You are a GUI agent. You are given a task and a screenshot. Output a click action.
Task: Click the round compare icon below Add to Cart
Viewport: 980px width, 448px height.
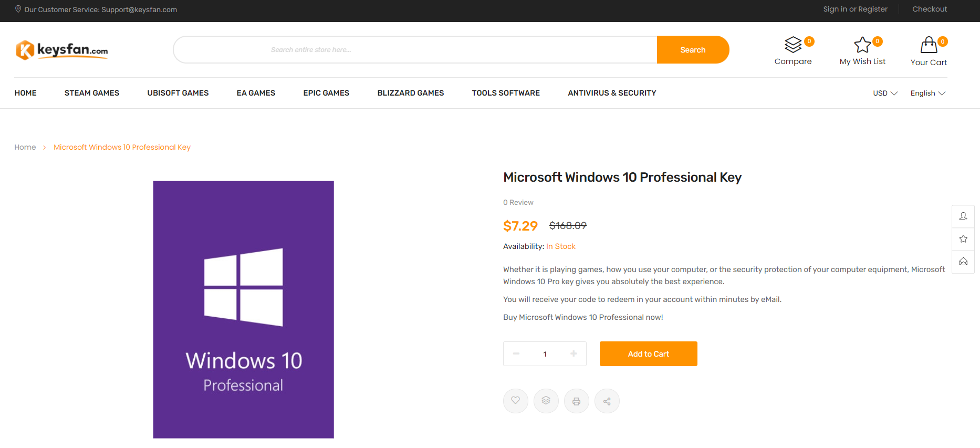546,401
